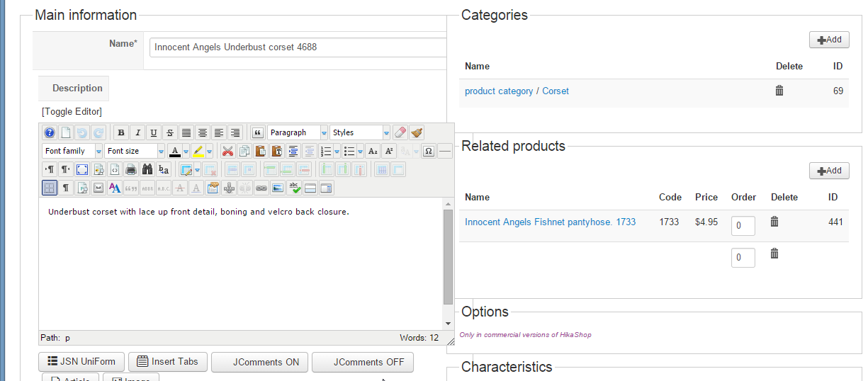Click the Cut scissors icon
The height and width of the screenshot is (381, 868).
[x=227, y=151]
